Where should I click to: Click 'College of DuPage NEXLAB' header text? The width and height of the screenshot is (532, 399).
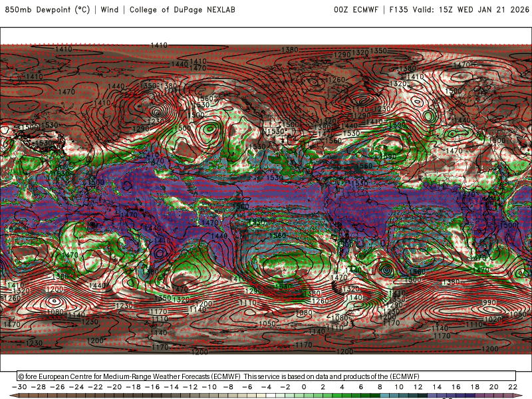tap(182, 9)
